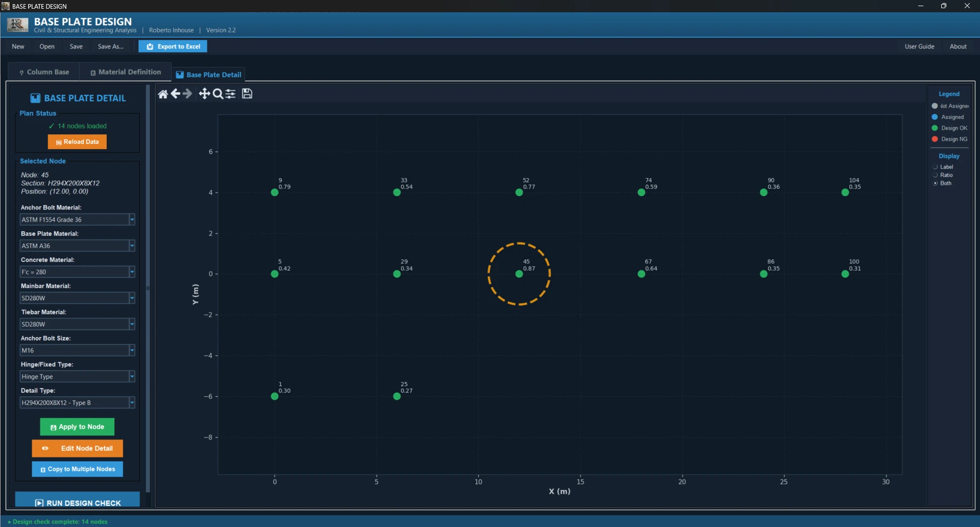The height and width of the screenshot is (527, 980).
Task: Click Open in the menu bar
Action: point(47,46)
